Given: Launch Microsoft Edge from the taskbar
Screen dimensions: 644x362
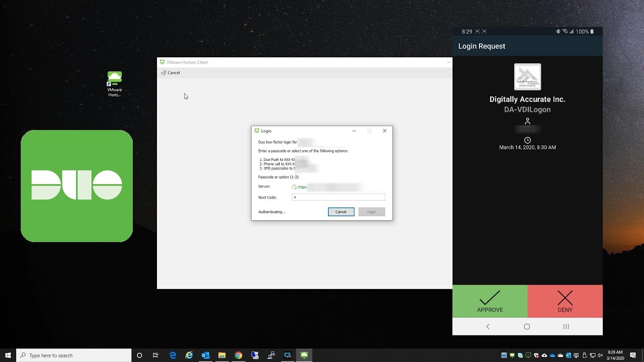Looking at the screenshot, I should click(x=173, y=355).
